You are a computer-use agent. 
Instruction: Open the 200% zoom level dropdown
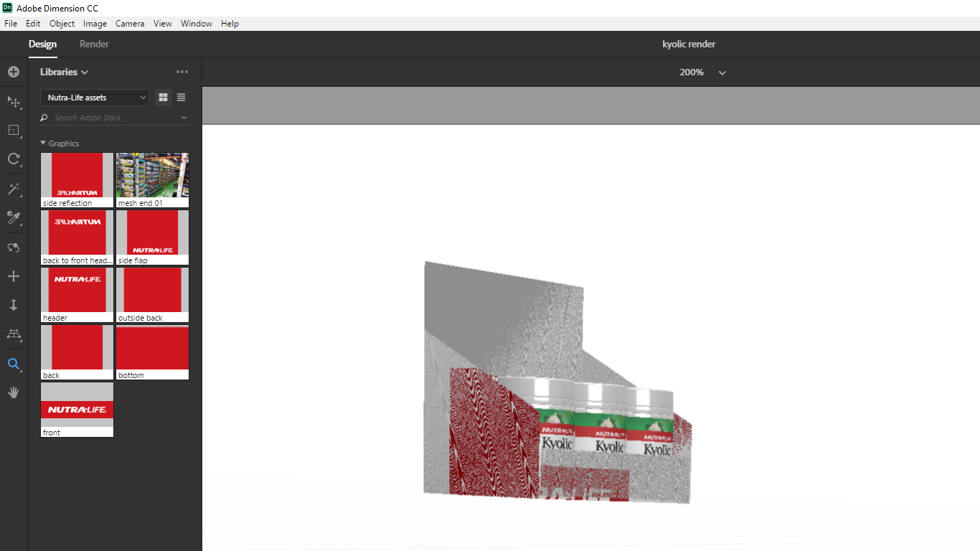point(702,72)
